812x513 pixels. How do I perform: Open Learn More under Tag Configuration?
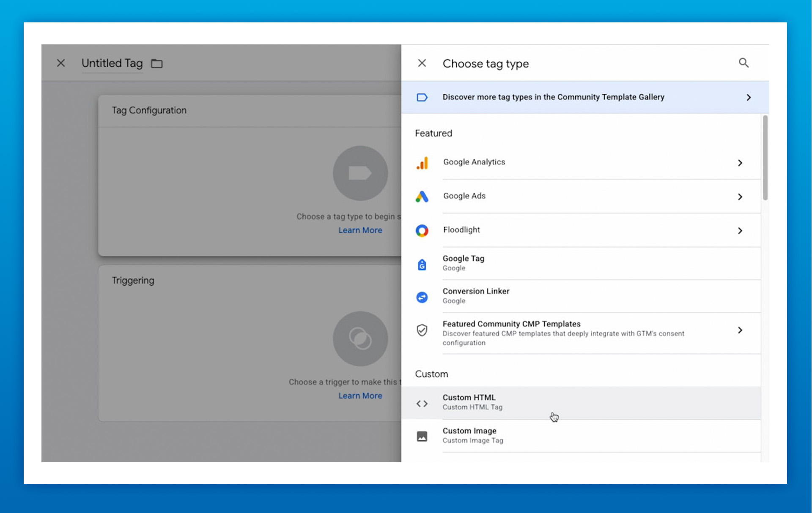(360, 230)
